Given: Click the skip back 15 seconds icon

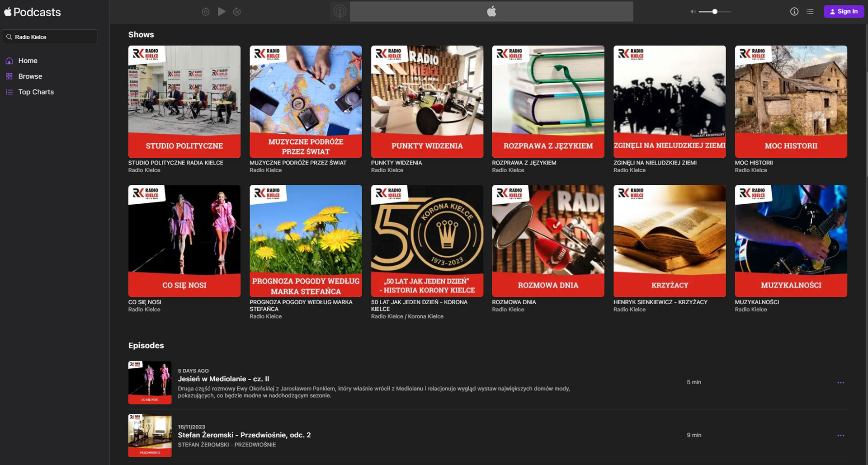Looking at the screenshot, I should pyautogui.click(x=205, y=12).
